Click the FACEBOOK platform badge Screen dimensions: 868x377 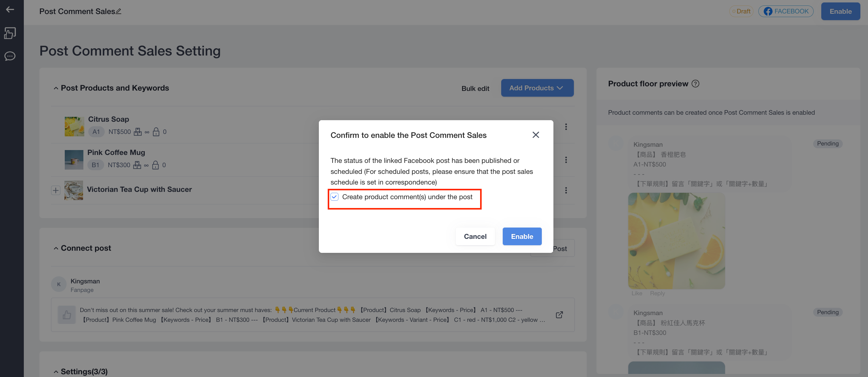pos(786,11)
